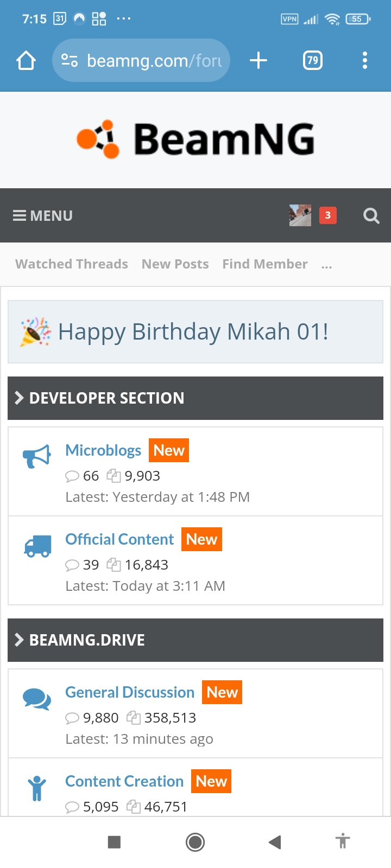Open the hamburger MENU
Image resolution: width=391 pixels, height=868 pixels.
coord(43,216)
